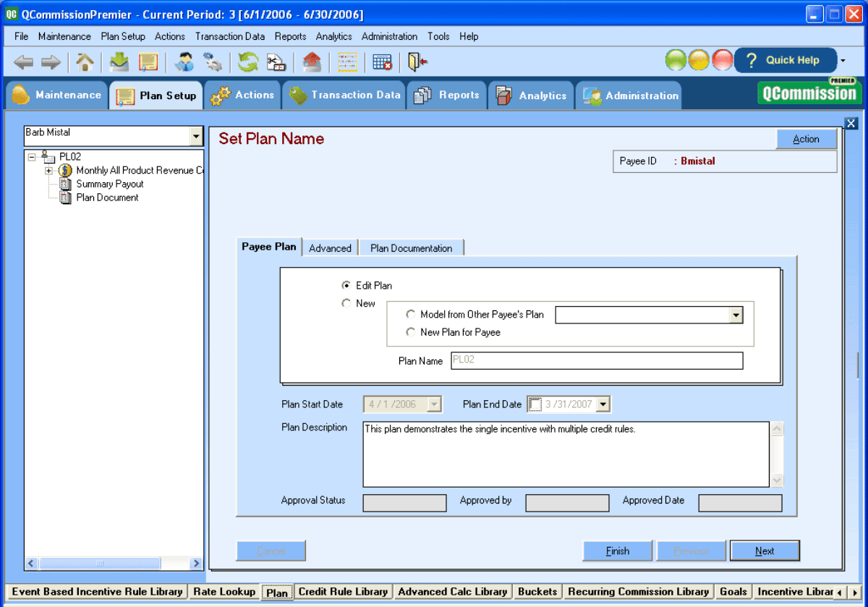Click the red upload-arrow export icon
Image resolution: width=868 pixels, height=607 pixels.
(x=312, y=62)
